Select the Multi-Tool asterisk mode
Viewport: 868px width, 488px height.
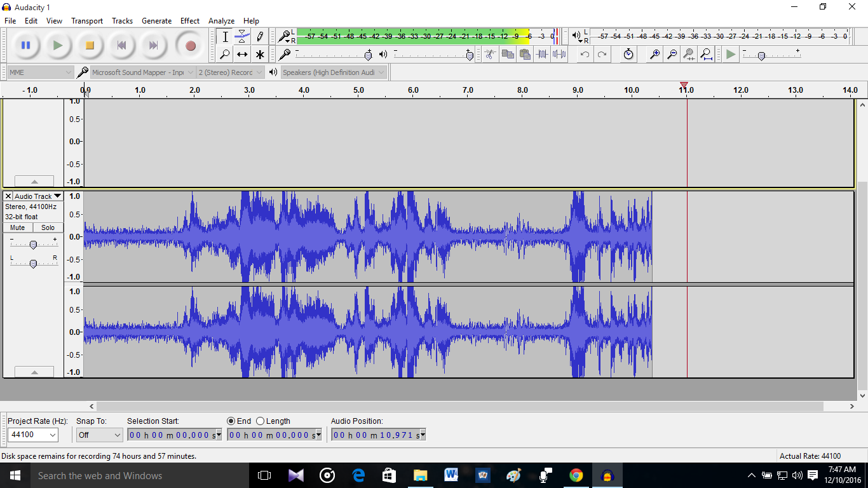259,54
